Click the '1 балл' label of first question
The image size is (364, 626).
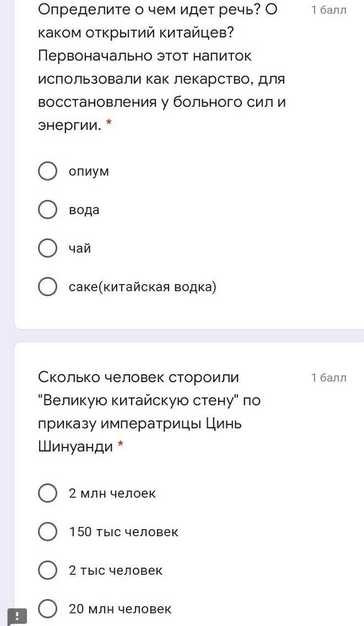point(328,10)
